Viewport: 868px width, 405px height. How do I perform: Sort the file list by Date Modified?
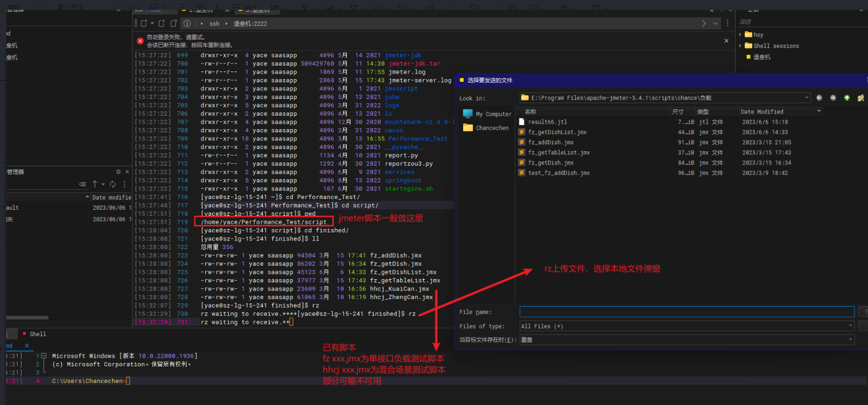click(781, 112)
